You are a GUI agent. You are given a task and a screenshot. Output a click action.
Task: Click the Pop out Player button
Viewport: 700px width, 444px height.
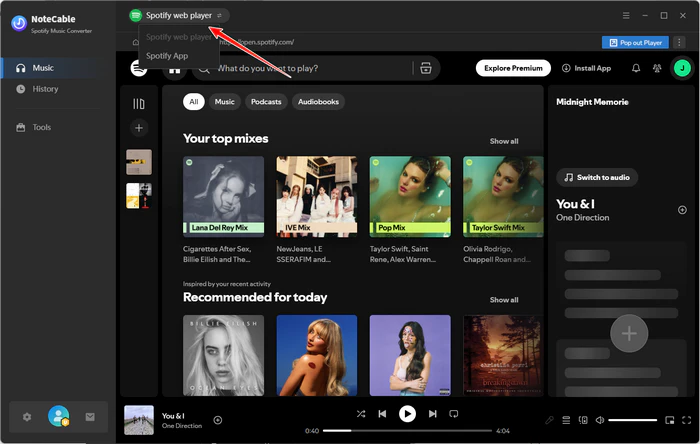(x=635, y=42)
